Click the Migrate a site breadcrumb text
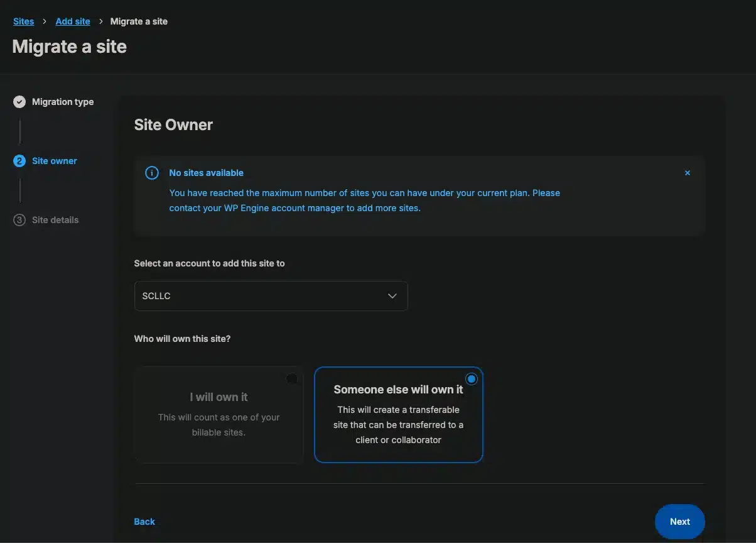 pyautogui.click(x=139, y=21)
